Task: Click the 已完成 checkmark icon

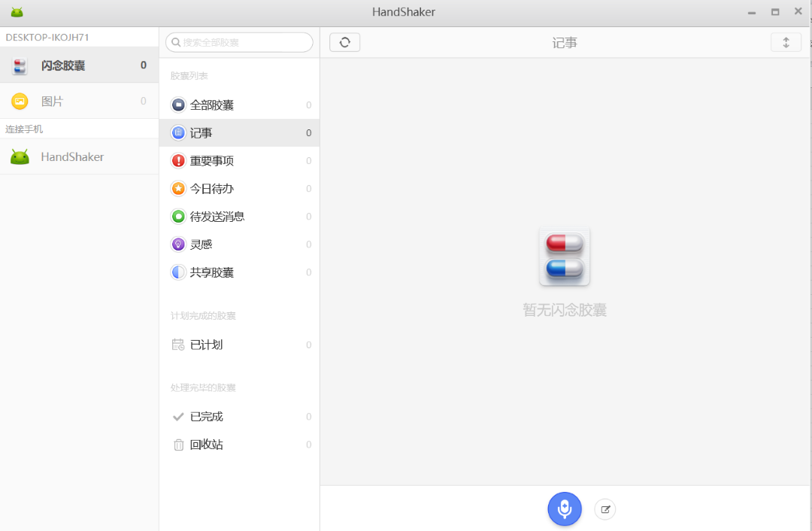Action: pos(178,416)
